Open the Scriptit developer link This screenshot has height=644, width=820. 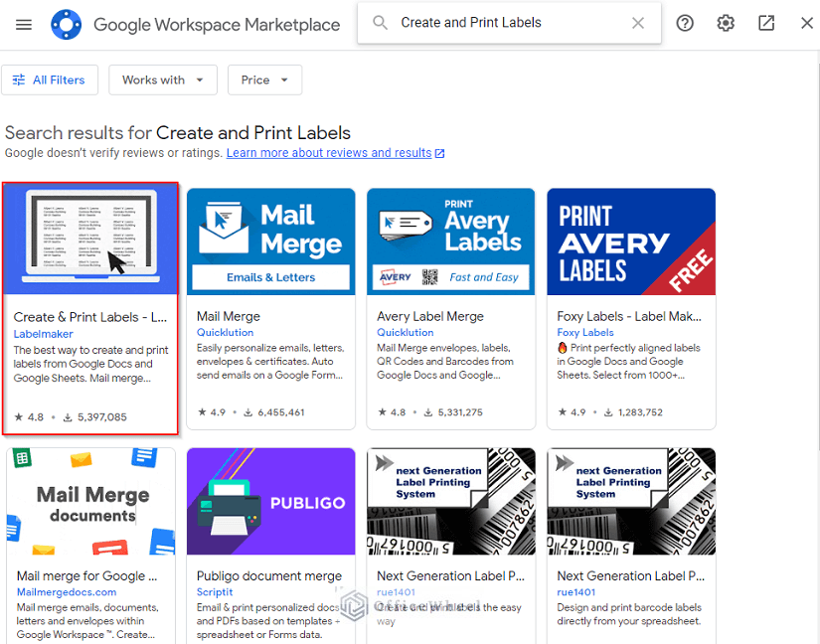tap(215, 592)
